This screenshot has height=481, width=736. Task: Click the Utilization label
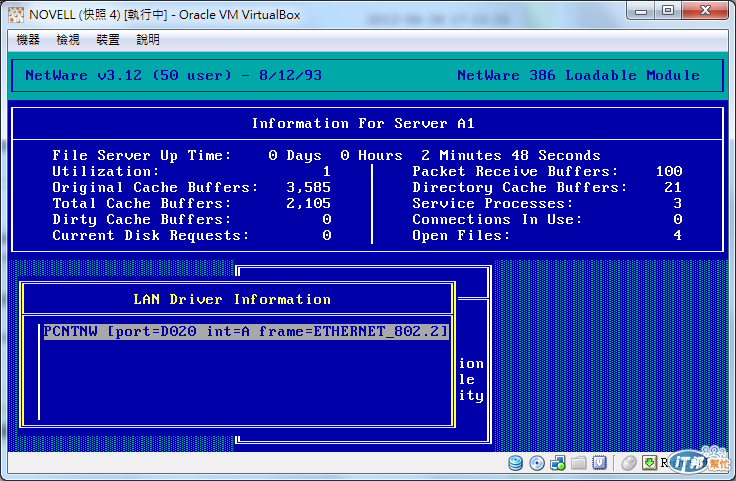coord(106,171)
